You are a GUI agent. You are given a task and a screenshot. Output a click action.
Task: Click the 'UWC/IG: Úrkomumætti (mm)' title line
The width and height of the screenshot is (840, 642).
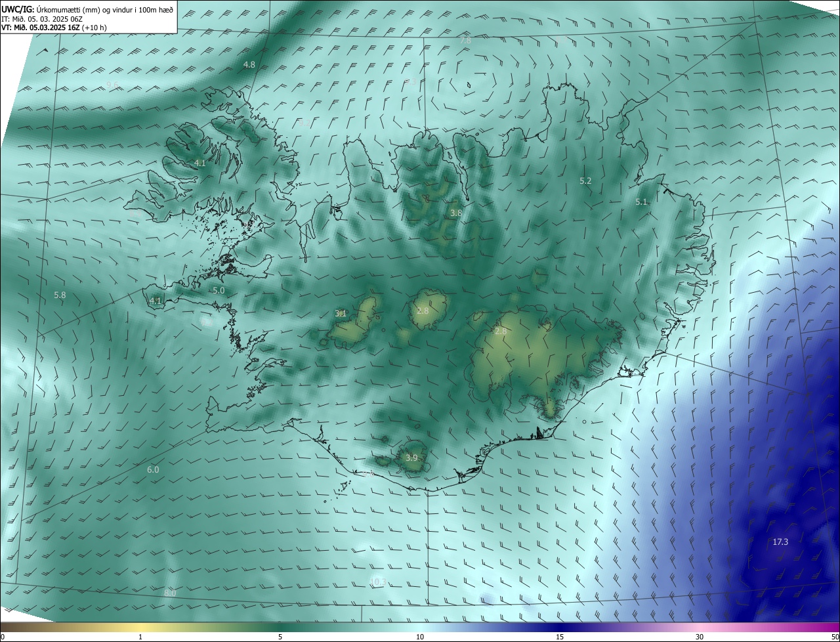[x=87, y=9]
